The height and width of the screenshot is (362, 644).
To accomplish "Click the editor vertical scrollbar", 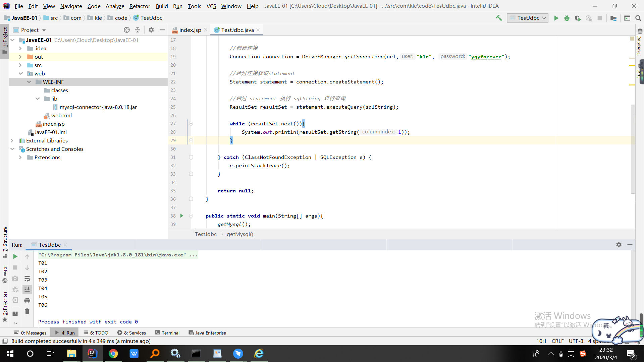I will (633, 149).
